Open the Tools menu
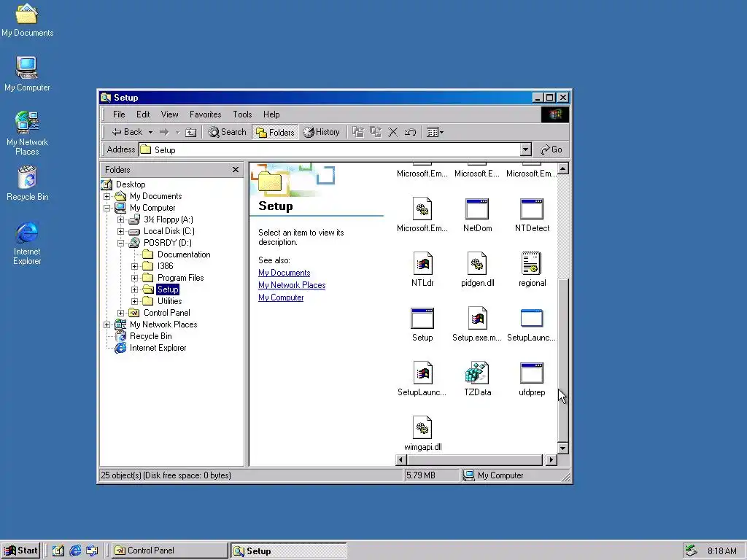This screenshot has height=560, width=747. 242,114
